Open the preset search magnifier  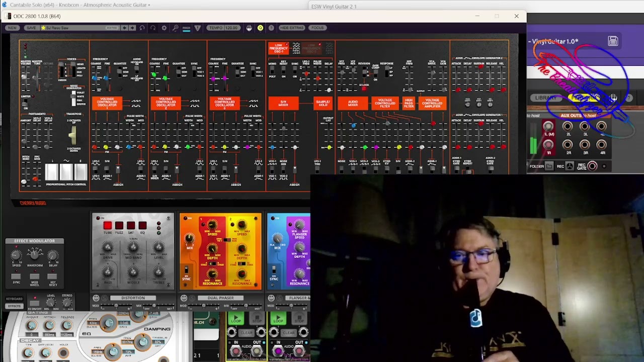tap(175, 28)
